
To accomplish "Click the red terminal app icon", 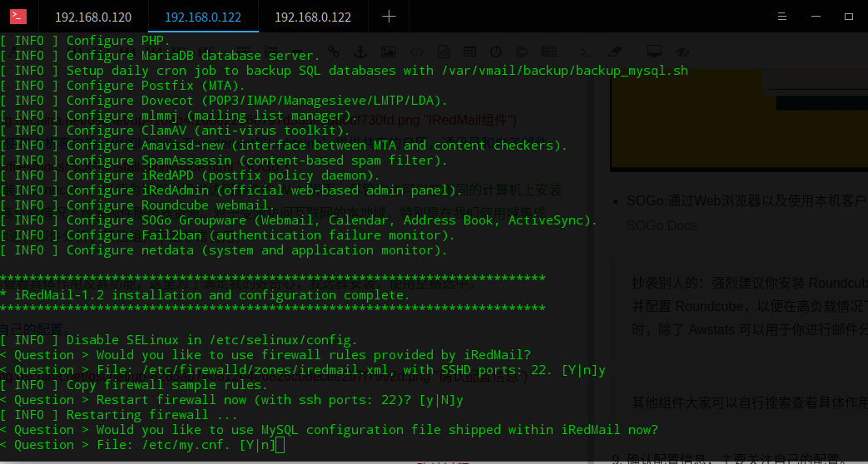I will click(x=17, y=17).
